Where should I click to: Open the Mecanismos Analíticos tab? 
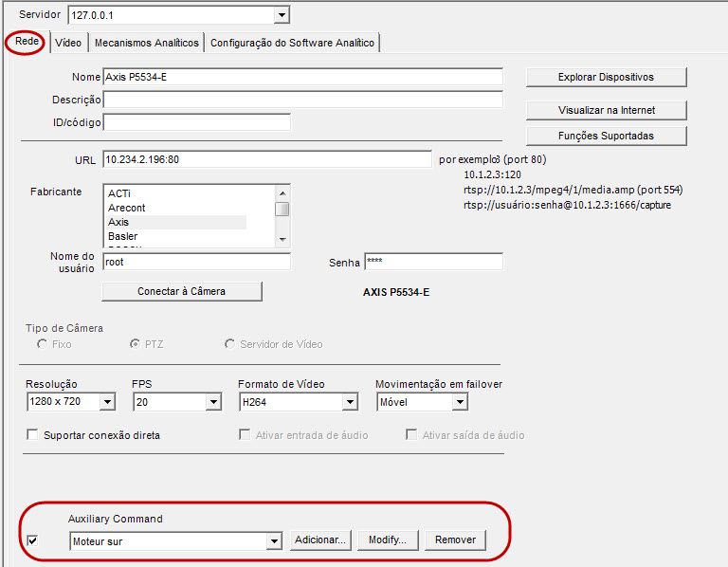coord(146,43)
